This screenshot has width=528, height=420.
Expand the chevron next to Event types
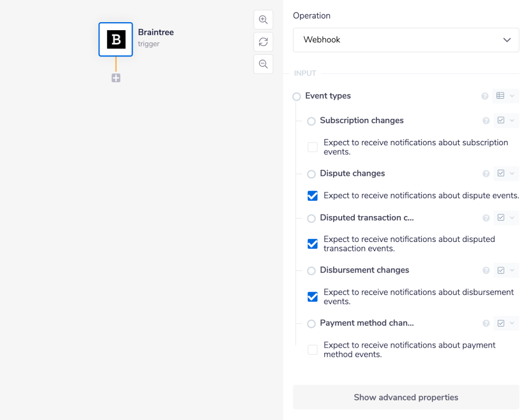pyautogui.click(x=512, y=96)
